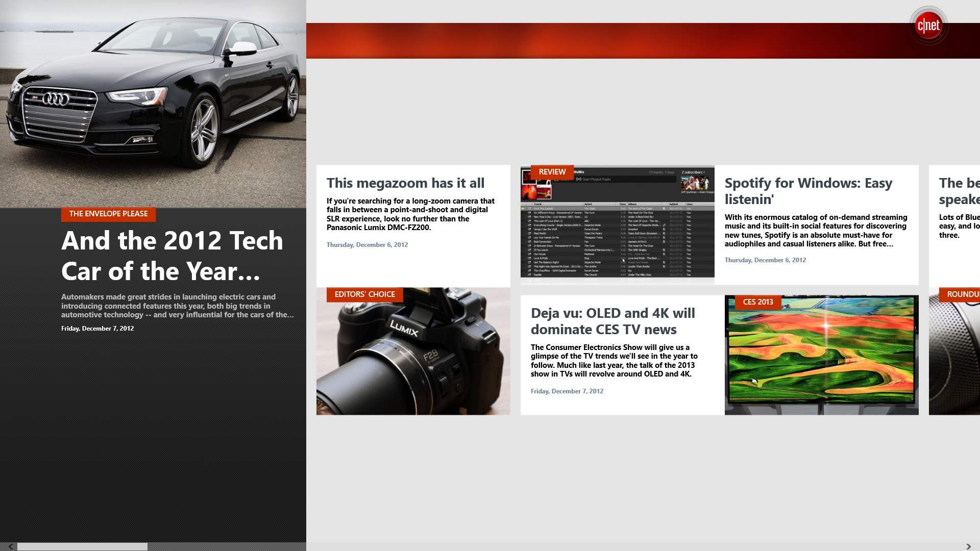
Task: Click the partially visible ROUNDUP tag
Action: (x=962, y=294)
